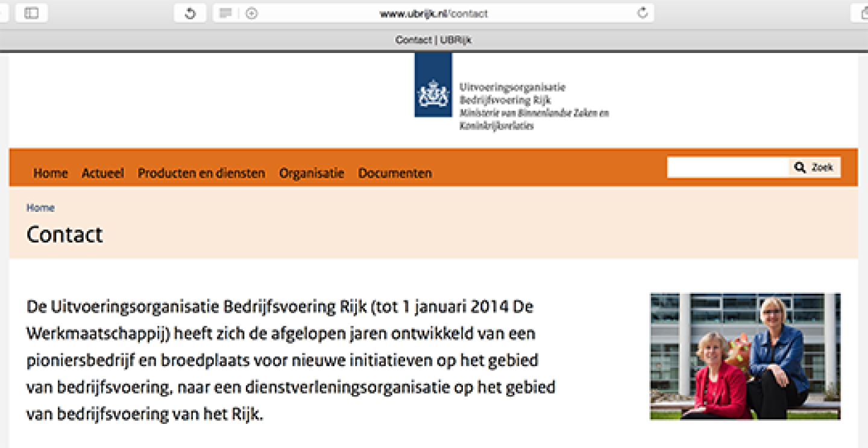Click the plus icon in address bar
The image size is (868, 448).
252,13
